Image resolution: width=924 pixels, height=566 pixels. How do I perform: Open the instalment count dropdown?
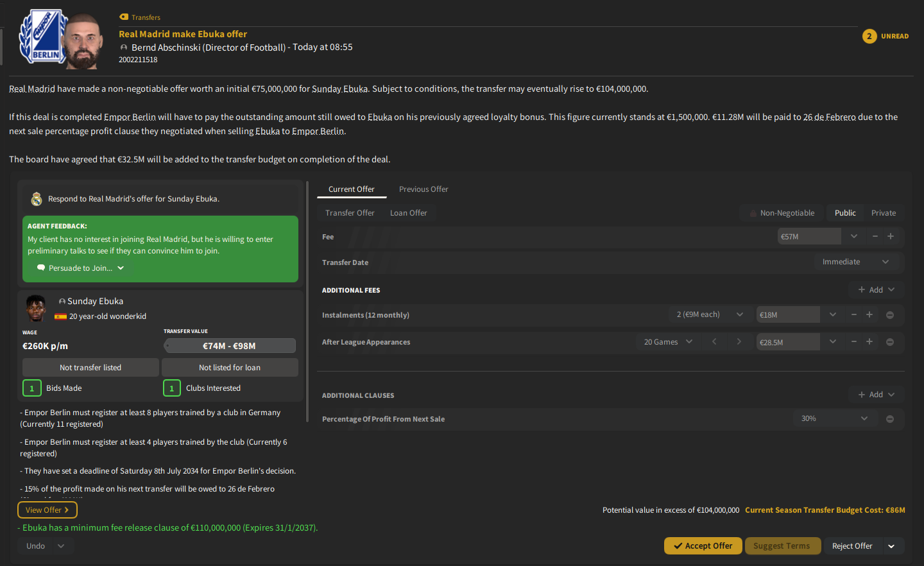710,314
